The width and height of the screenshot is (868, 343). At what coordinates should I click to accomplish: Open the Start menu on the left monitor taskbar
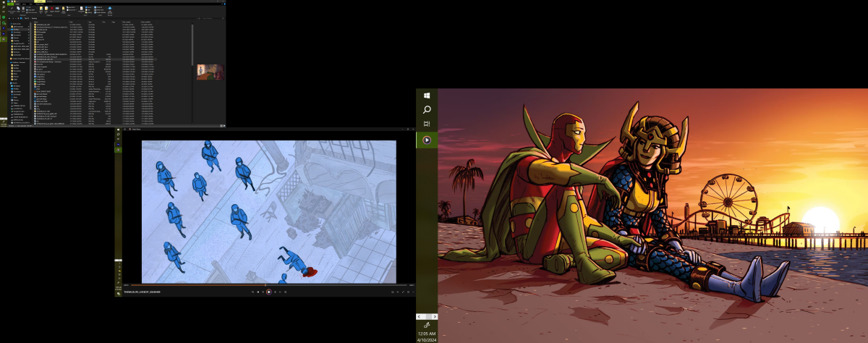(4, 2)
